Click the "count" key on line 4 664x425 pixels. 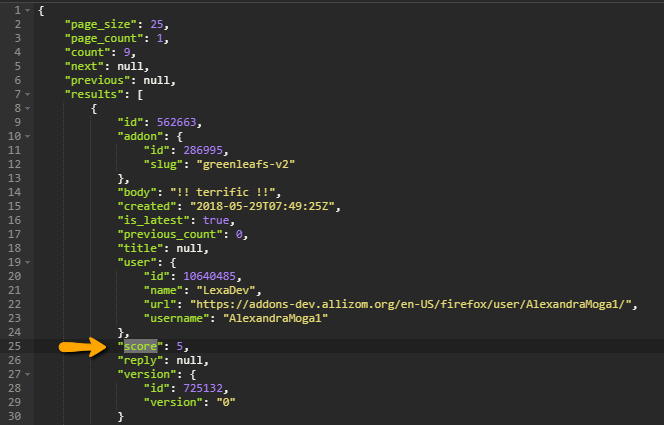pyautogui.click(x=88, y=52)
